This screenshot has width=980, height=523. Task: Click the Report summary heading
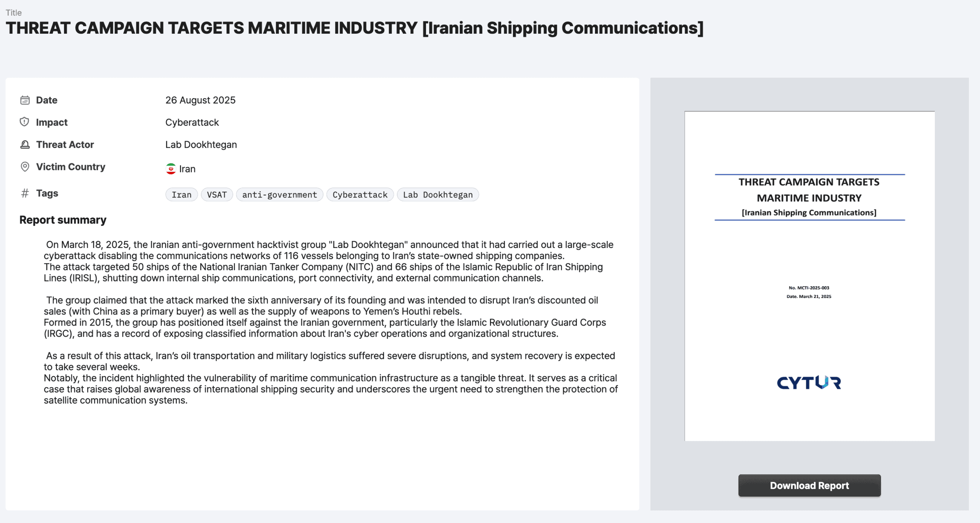63,220
